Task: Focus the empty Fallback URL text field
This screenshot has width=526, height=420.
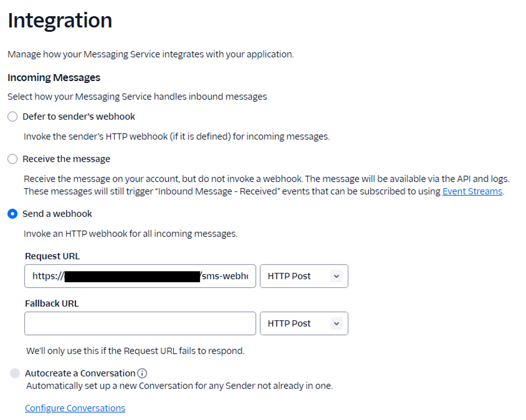Action: click(140, 323)
